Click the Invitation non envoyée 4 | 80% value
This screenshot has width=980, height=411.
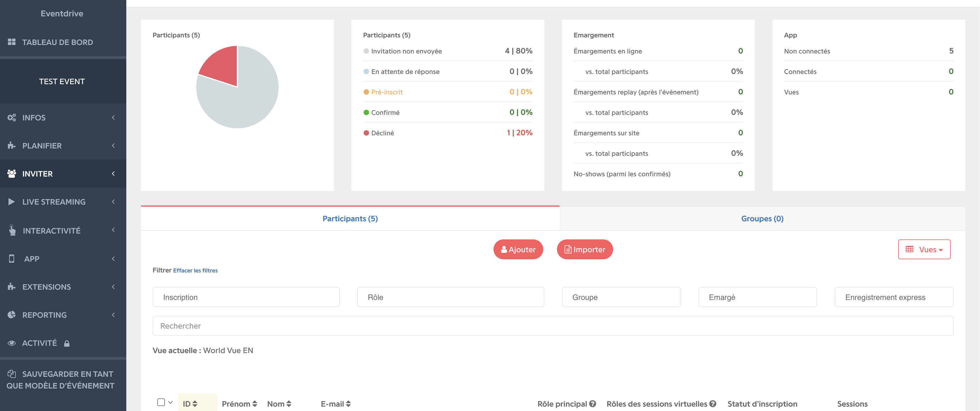click(519, 51)
